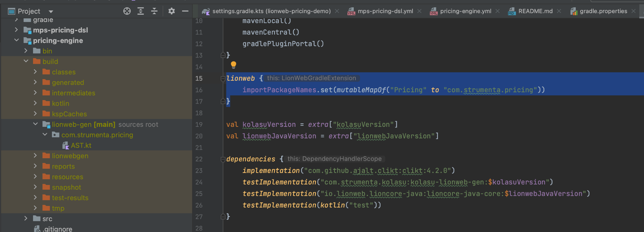Click the com.strumenta.pricing package icon

(56, 135)
